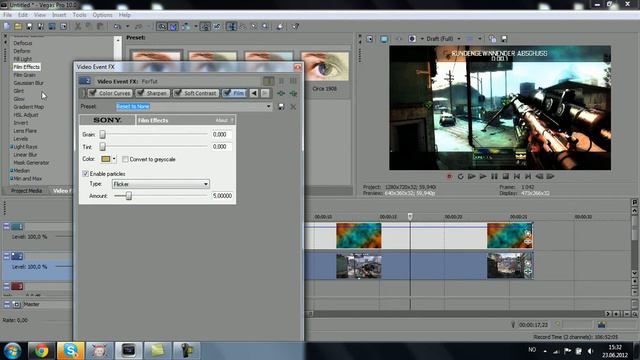Open the Color swatch dropdown arrow

(114, 159)
